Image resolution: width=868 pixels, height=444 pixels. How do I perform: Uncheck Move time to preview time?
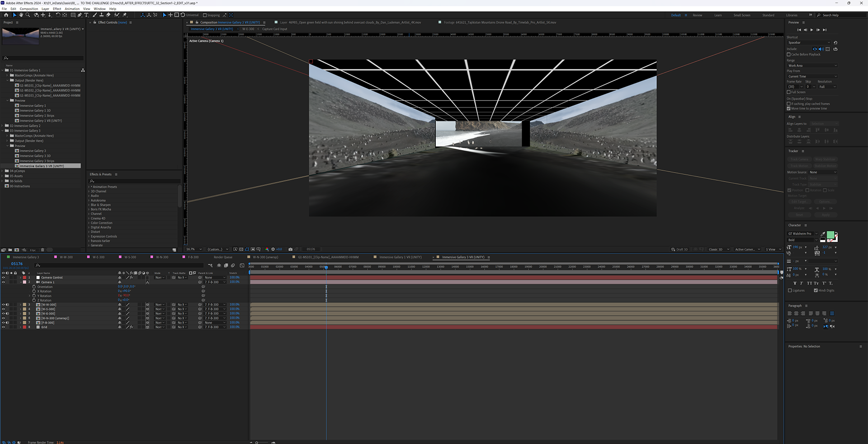(789, 108)
